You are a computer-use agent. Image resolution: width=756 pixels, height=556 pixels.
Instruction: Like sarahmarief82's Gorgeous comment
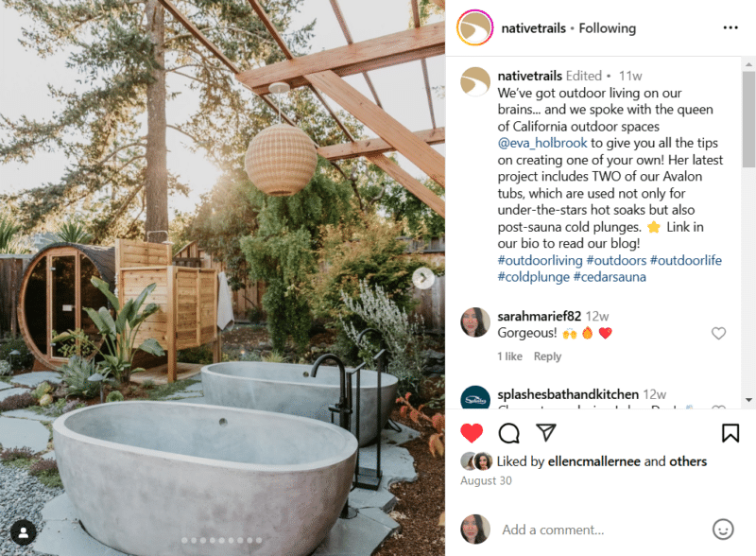[x=718, y=333]
